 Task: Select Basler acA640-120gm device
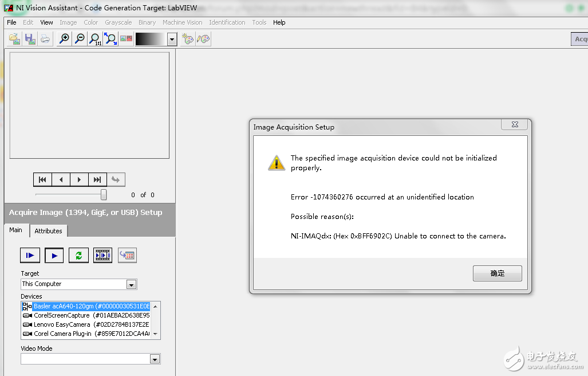tap(86, 306)
